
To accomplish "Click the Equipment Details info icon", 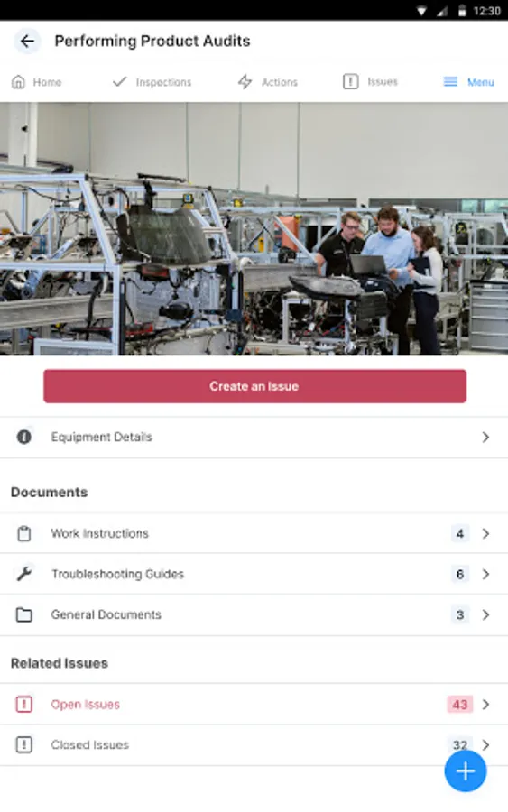I will point(23,437).
